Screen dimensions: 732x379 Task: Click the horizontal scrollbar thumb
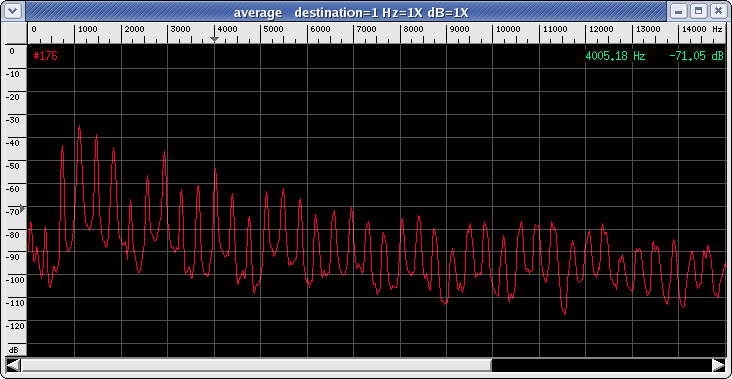256,365
